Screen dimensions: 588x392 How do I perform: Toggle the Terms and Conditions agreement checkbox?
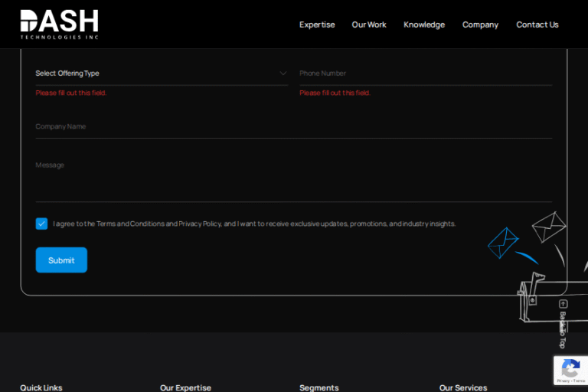click(41, 224)
